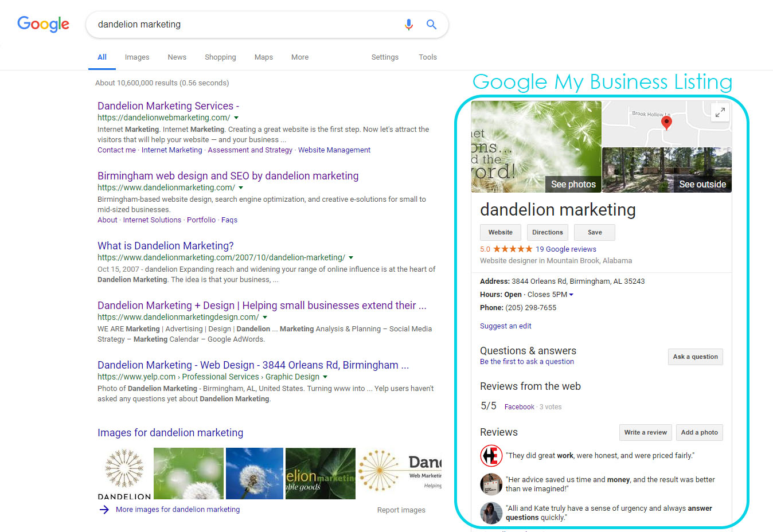Click More images for dandelion marketing
The width and height of the screenshot is (773, 532).
point(178,510)
